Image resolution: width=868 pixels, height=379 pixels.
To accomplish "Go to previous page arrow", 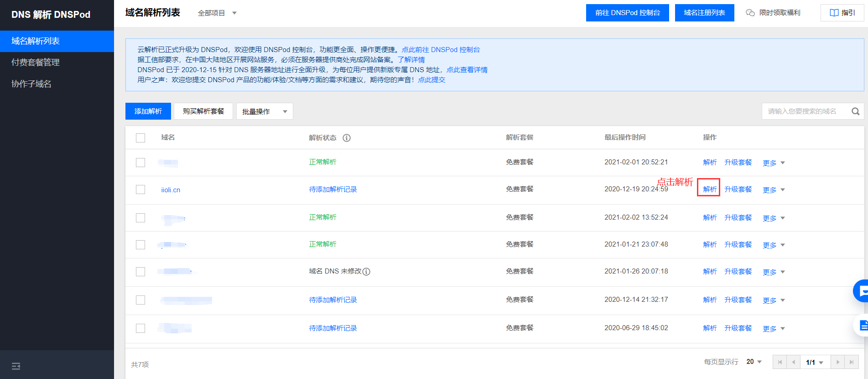I will (793, 362).
